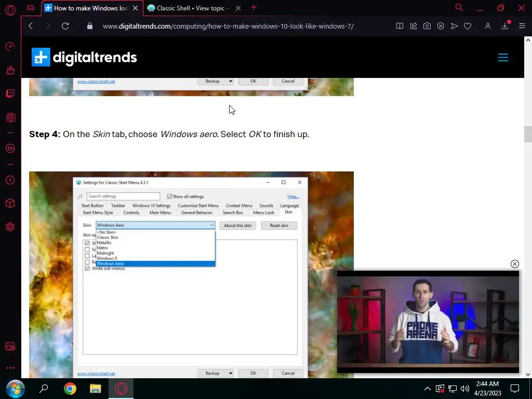Screen dimensions: 532x399
Task: Open the Player sidebar icon
Action: (x=10, y=148)
